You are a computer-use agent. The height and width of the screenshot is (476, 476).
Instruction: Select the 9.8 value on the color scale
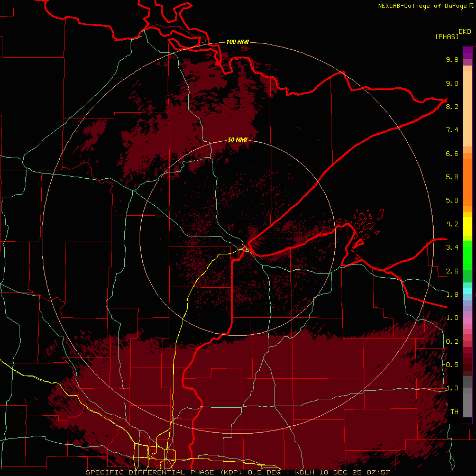coord(452,59)
